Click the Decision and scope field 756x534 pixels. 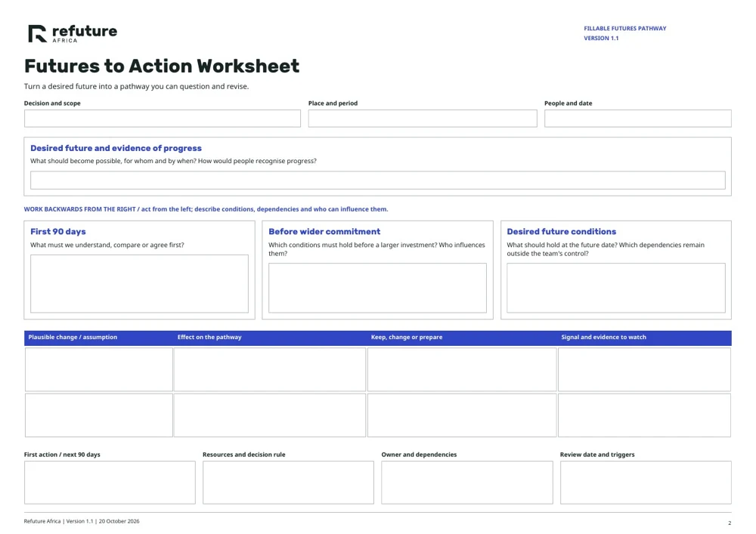point(163,119)
